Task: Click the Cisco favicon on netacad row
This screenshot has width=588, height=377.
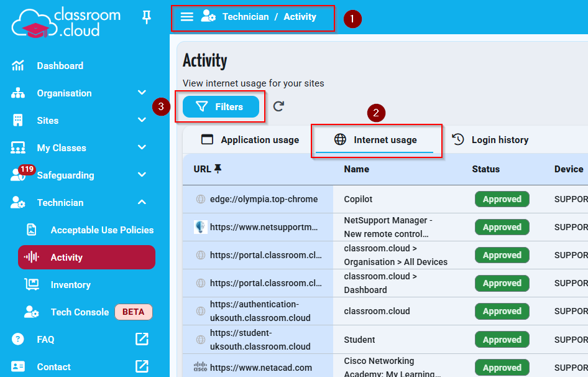Action: point(200,367)
